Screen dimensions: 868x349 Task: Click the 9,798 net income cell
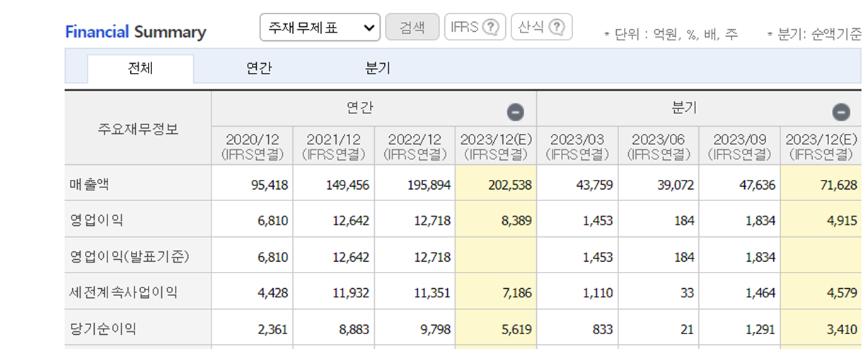pyautogui.click(x=415, y=328)
